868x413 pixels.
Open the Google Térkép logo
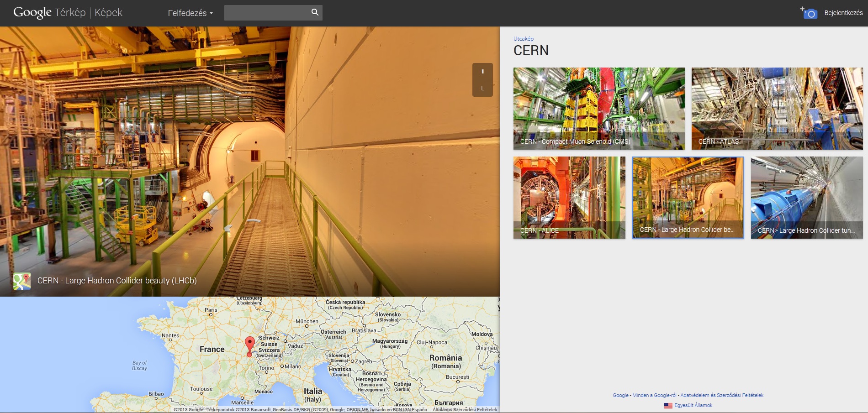pyautogui.click(x=49, y=13)
